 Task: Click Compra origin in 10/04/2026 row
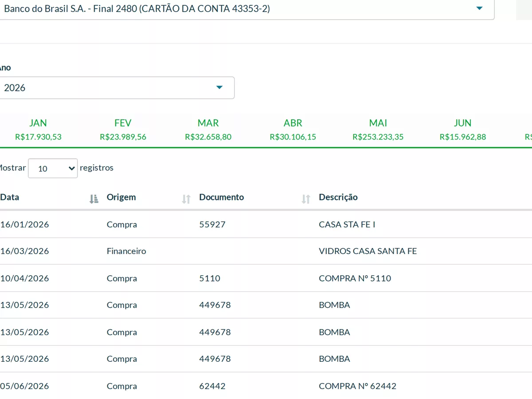click(x=122, y=278)
